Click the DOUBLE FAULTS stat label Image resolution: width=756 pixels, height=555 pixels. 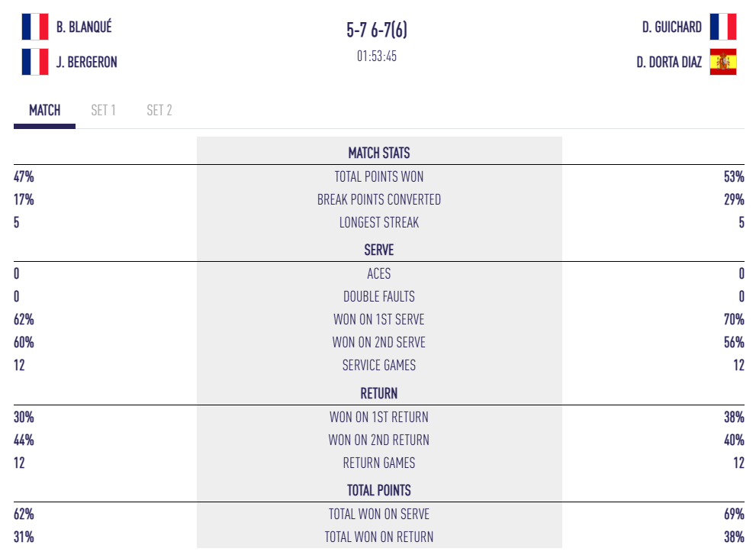[379, 296]
